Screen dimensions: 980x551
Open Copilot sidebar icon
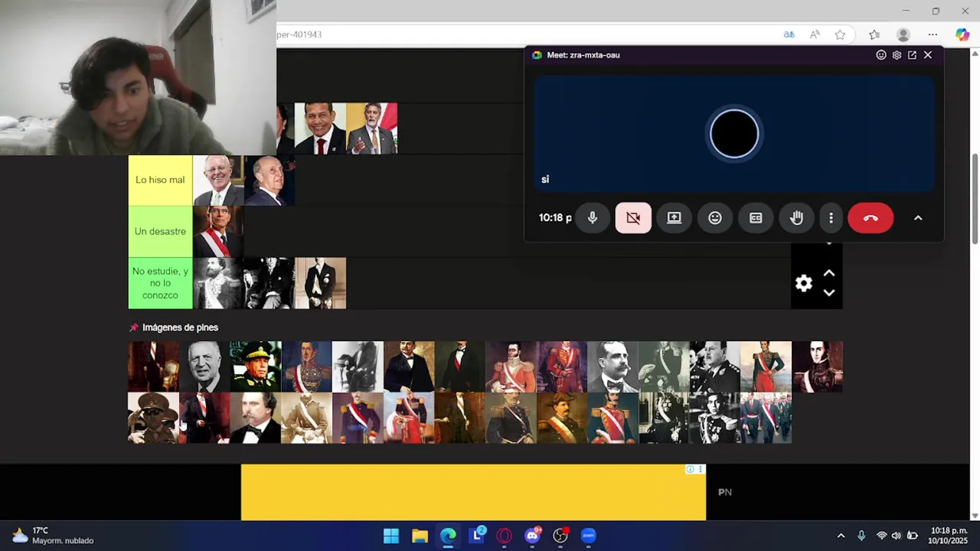tap(962, 34)
